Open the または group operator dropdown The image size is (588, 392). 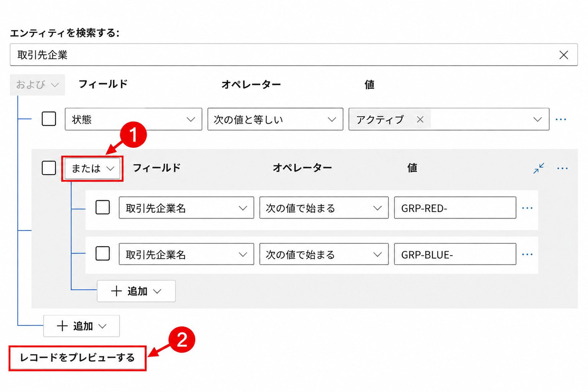(93, 168)
